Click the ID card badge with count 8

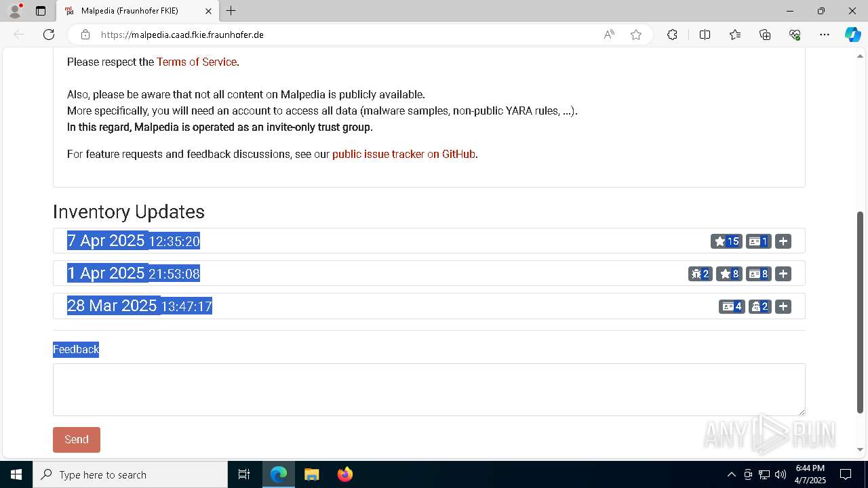(x=759, y=274)
